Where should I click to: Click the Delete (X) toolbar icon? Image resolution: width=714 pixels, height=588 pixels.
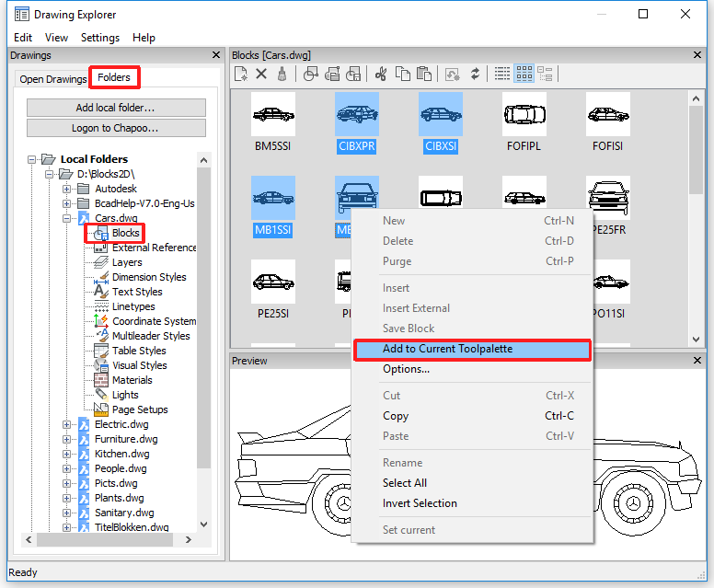click(x=261, y=75)
